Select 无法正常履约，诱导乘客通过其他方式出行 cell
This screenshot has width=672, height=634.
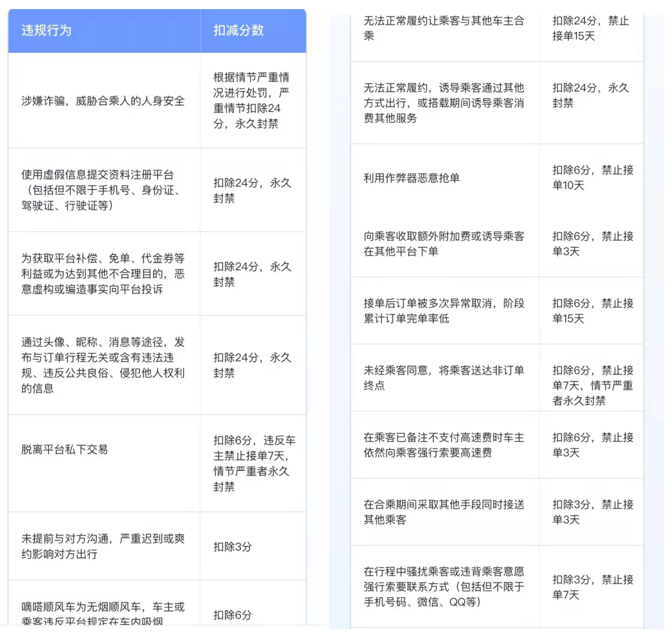tap(445, 103)
